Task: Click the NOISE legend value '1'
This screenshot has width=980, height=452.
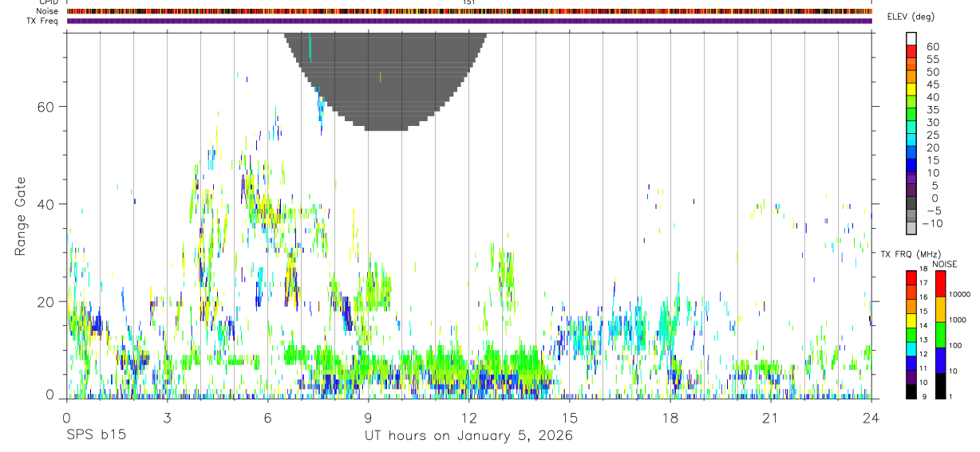Action: pyautogui.click(x=950, y=397)
